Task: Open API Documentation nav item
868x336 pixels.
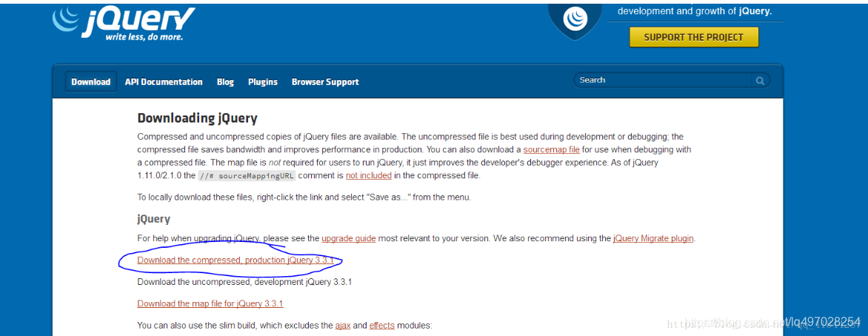Action: [164, 82]
